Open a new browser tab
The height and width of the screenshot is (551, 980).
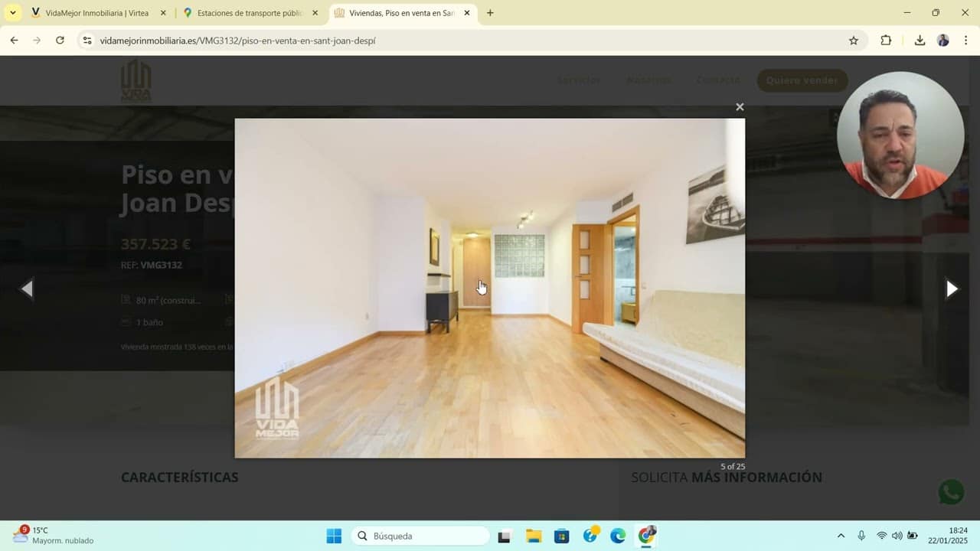(490, 13)
